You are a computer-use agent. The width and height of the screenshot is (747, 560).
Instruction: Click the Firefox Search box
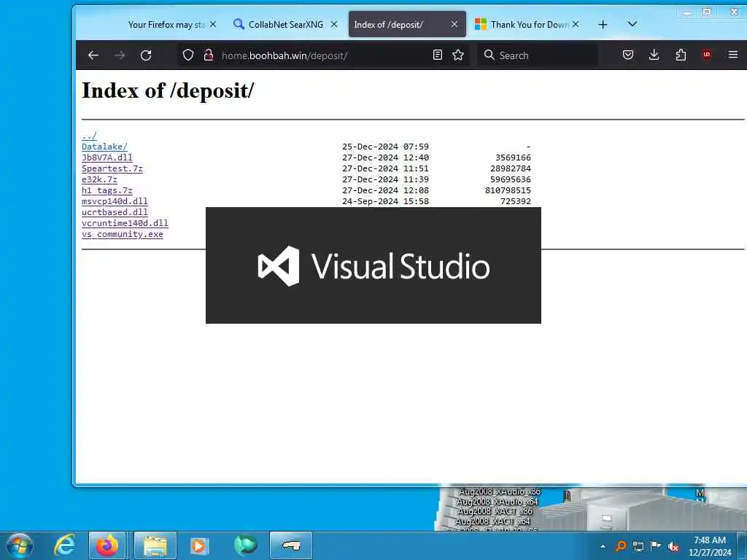coord(538,55)
